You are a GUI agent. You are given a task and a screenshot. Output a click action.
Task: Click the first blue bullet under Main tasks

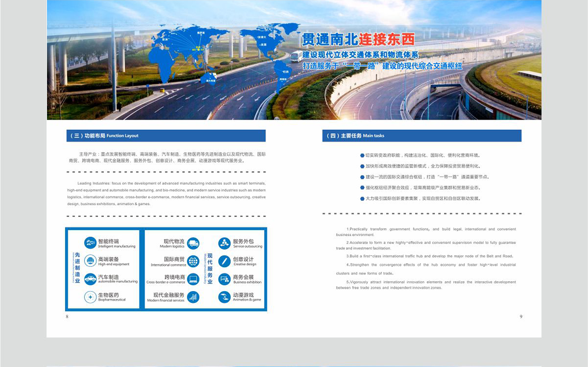(362, 155)
